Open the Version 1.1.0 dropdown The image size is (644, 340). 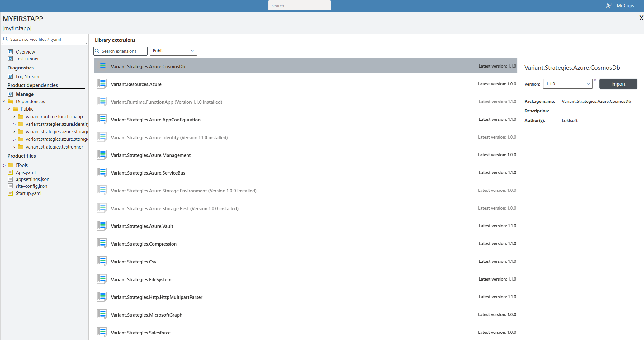(567, 84)
